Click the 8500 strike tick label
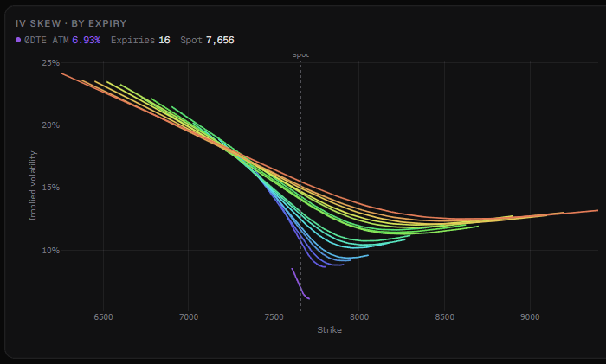 (x=444, y=317)
